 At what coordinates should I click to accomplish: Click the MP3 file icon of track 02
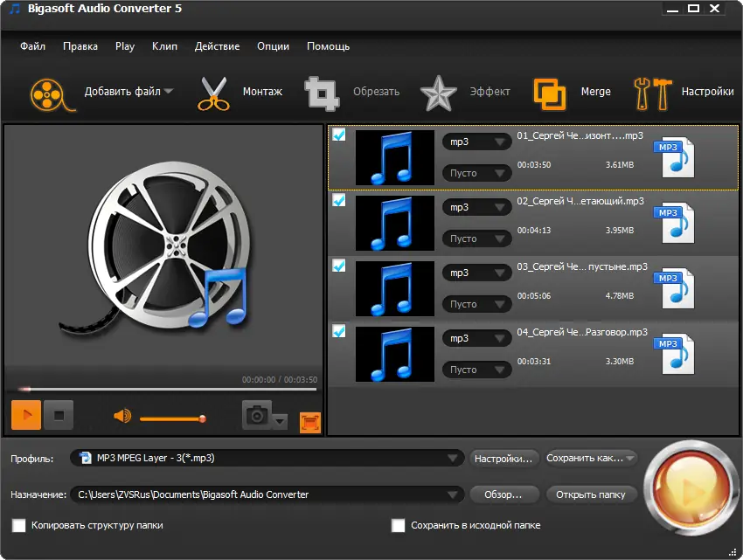[675, 223]
